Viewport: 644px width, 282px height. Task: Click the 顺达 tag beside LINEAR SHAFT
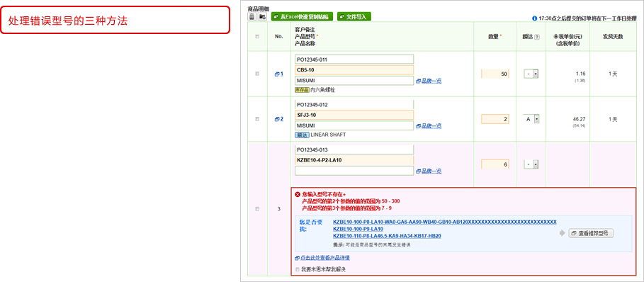coord(302,135)
